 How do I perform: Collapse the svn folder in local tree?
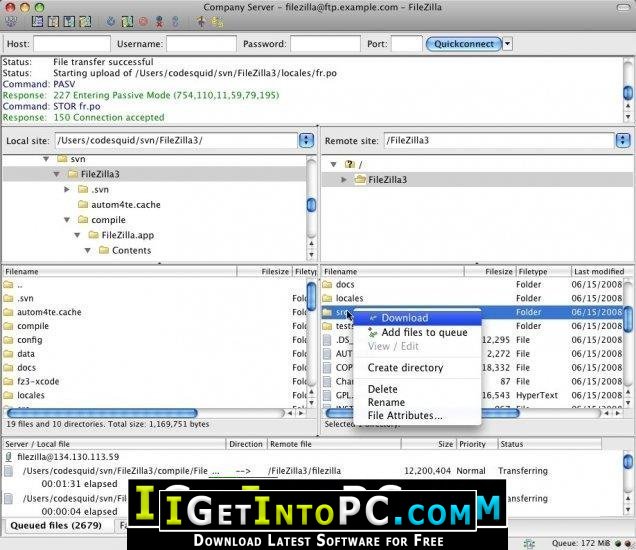pos(46,159)
